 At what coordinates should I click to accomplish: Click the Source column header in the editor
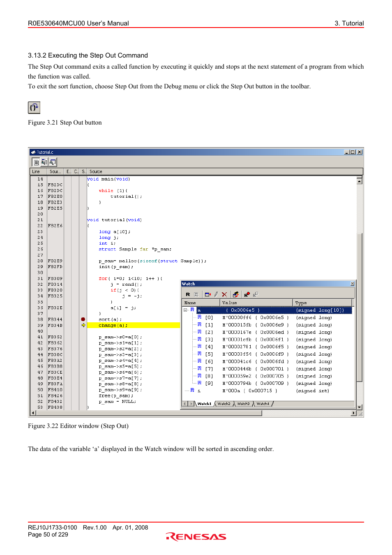[225, 171]
